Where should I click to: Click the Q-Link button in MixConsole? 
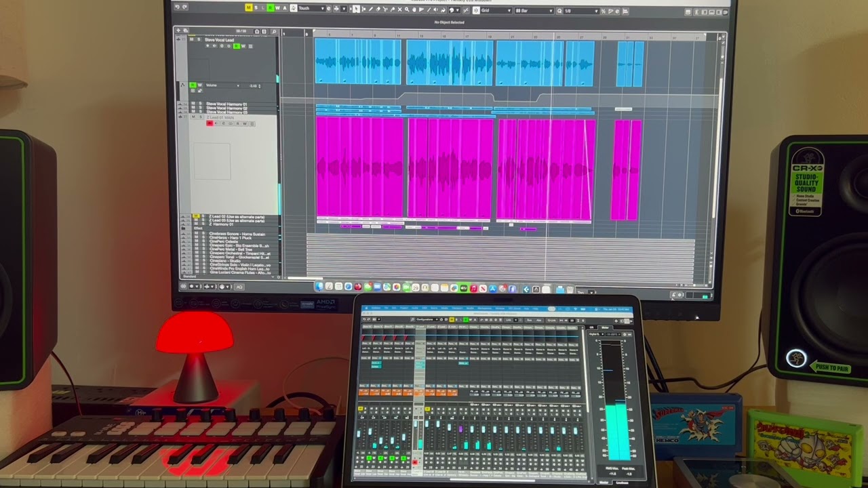[x=551, y=320]
